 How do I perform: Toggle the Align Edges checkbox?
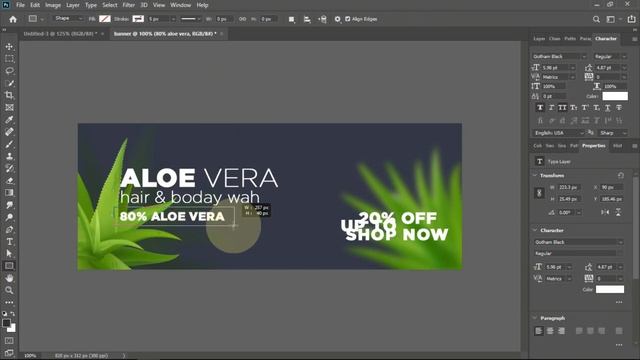pos(348,19)
